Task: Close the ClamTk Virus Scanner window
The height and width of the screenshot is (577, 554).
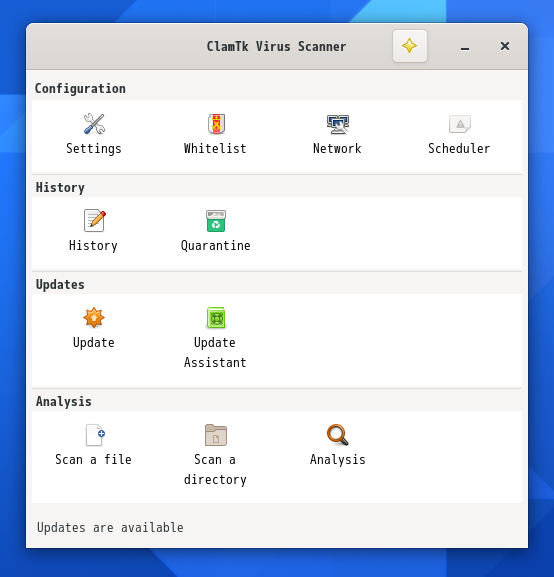Action: coord(505,46)
